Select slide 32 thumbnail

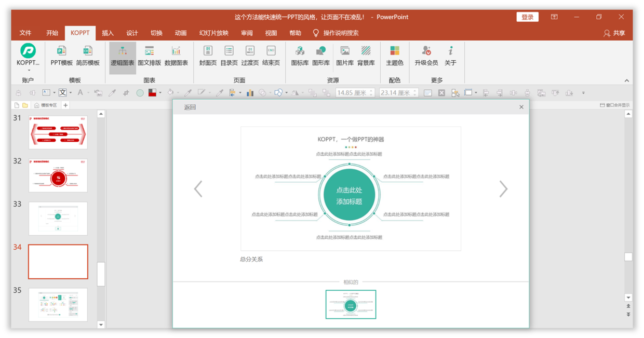[58, 175]
